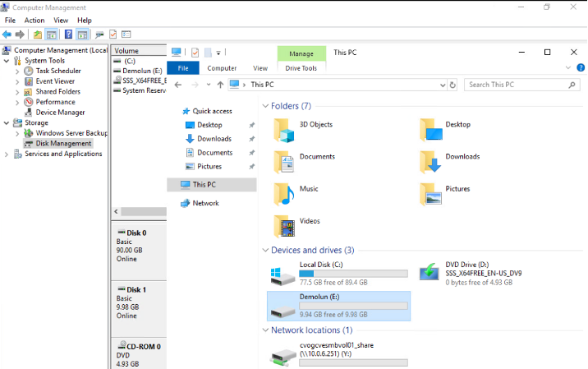Expand the Event Viewer node
This screenshot has height=369, width=588.
(17, 81)
